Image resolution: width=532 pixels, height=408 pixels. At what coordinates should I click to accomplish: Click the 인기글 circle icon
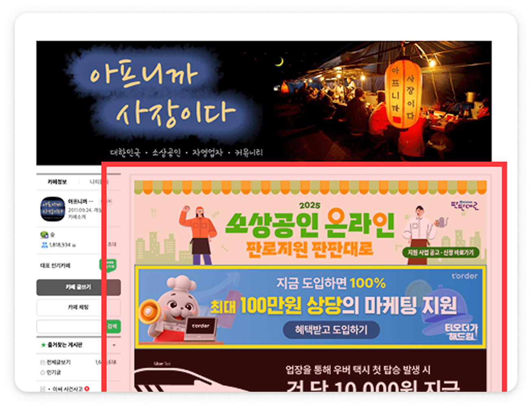[x=43, y=372]
